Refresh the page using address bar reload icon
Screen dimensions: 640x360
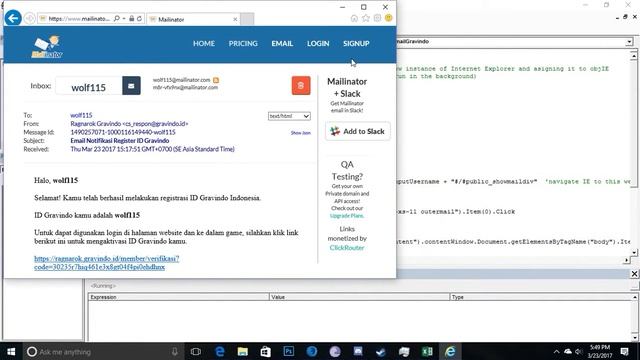pos(140,19)
